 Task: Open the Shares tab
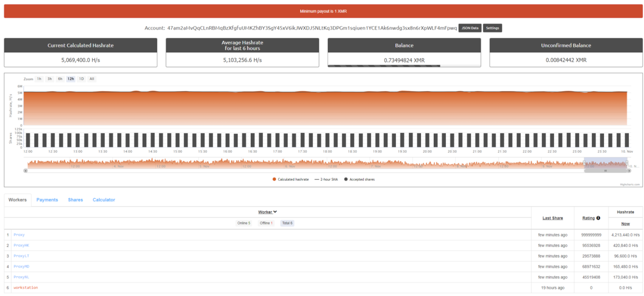coord(75,200)
